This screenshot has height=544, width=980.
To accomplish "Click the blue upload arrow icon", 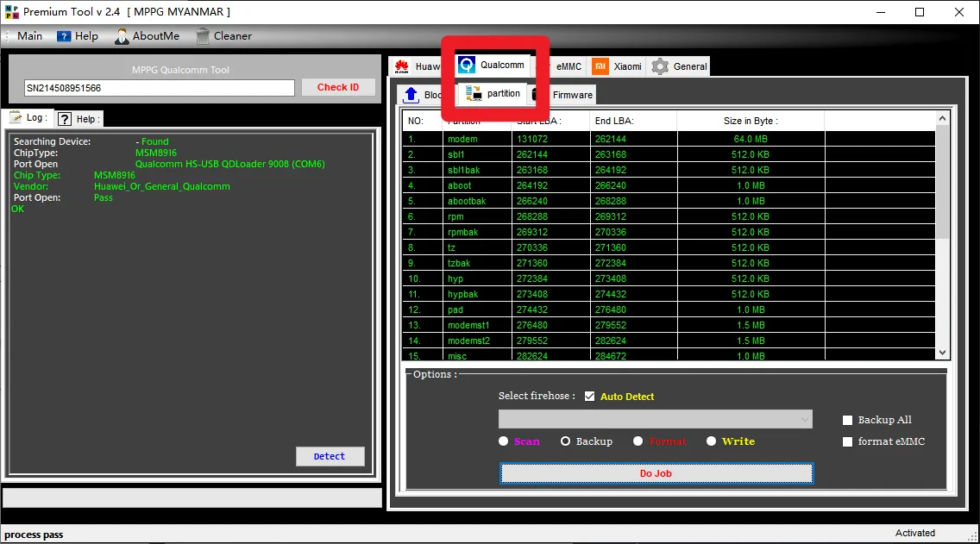I will click(411, 95).
